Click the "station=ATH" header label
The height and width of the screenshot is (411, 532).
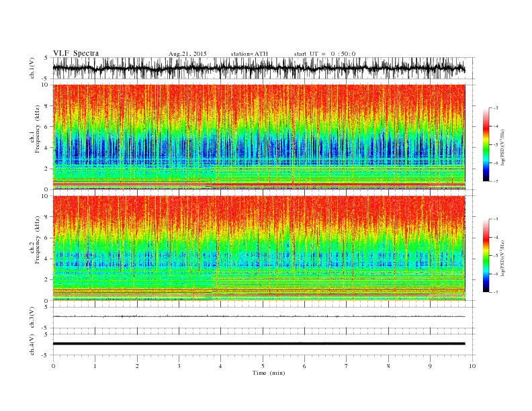point(249,54)
